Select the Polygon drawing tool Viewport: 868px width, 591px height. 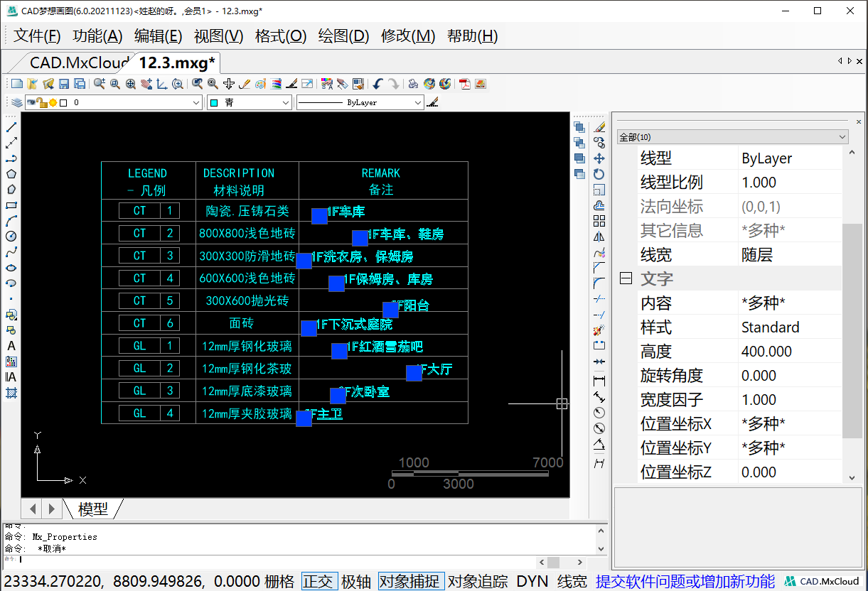tap(11, 174)
